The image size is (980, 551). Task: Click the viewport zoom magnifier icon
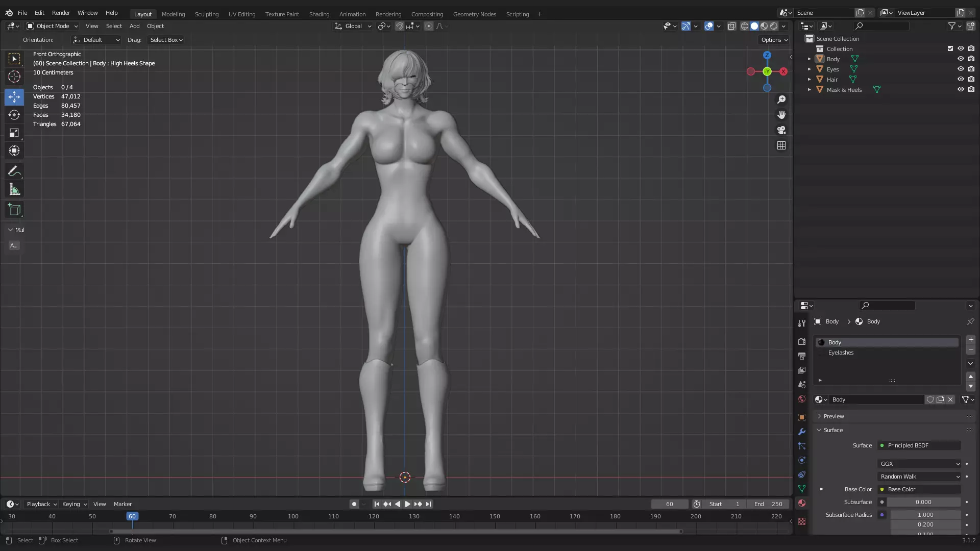pos(781,99)
